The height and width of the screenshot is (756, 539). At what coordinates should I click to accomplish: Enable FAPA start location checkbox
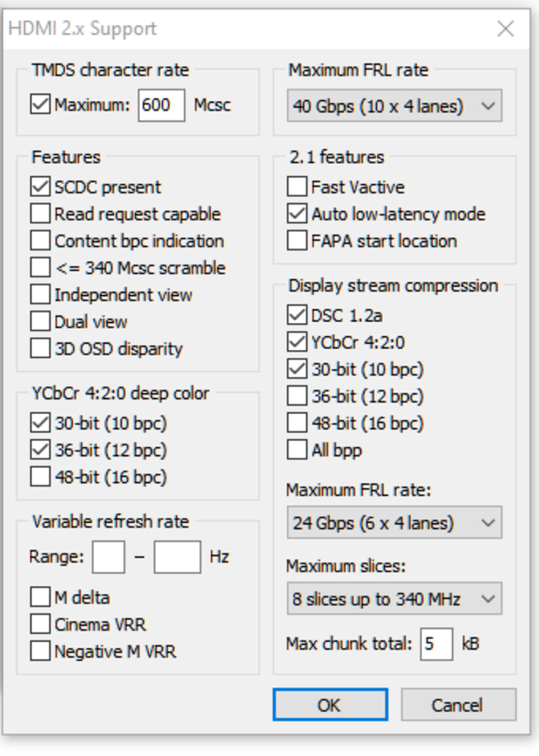[297, 241]
